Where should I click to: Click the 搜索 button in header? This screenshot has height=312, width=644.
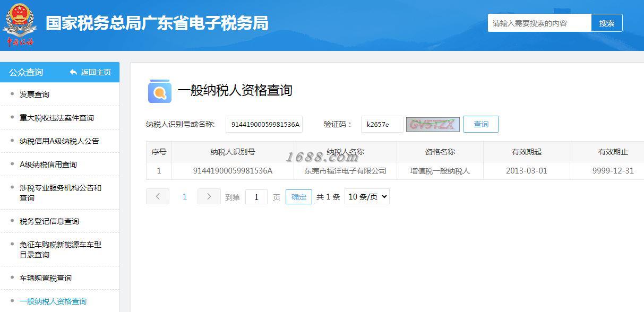tap(607, 23)
